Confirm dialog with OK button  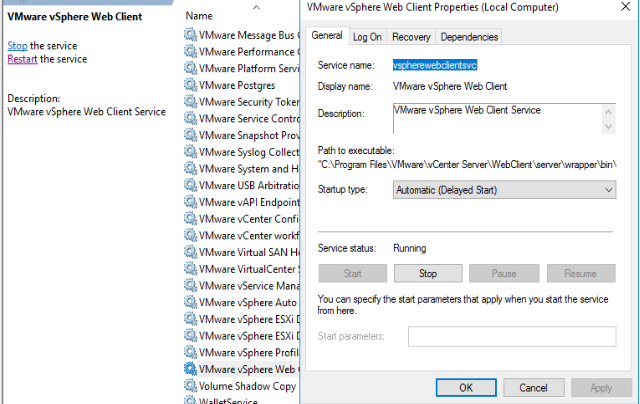(466, 388)
